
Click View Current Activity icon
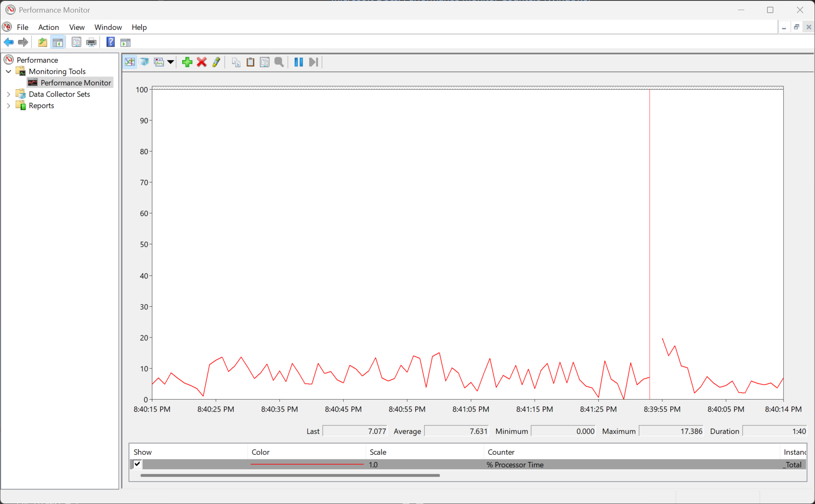[130, 62]
